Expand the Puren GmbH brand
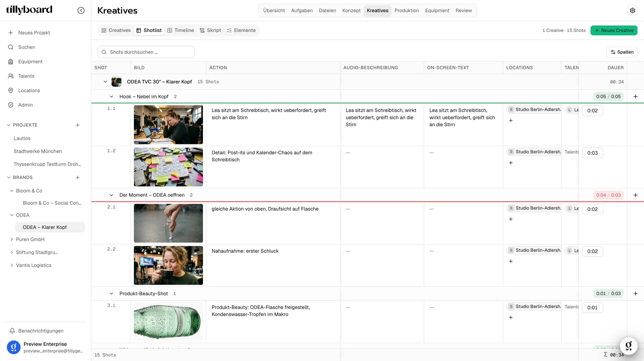Viewport: 644px width, 361px height. [x=12, y=239]
